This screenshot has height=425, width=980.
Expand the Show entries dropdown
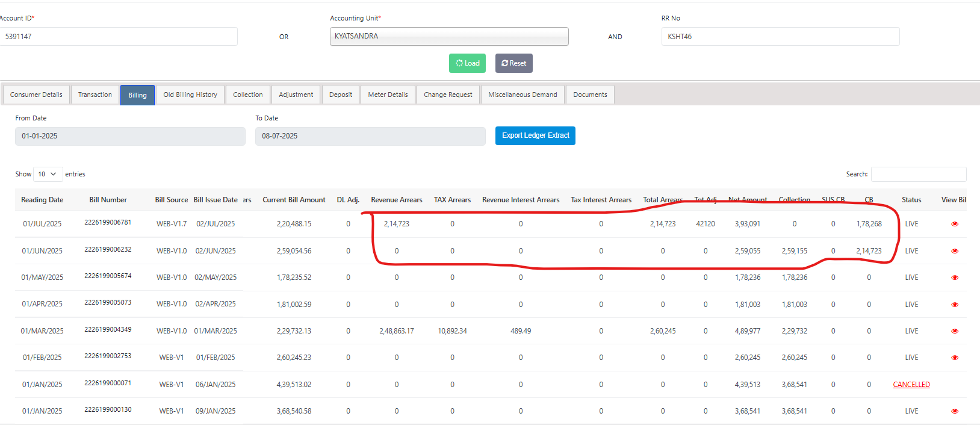tap(48, 174)
